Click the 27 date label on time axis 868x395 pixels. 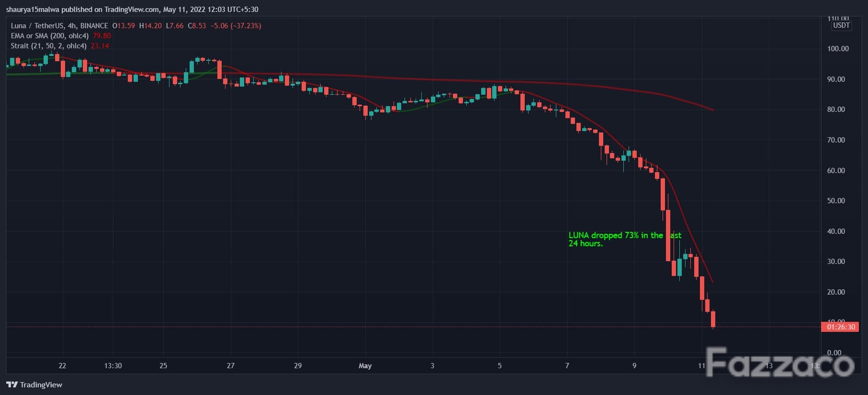coord(231,366)
